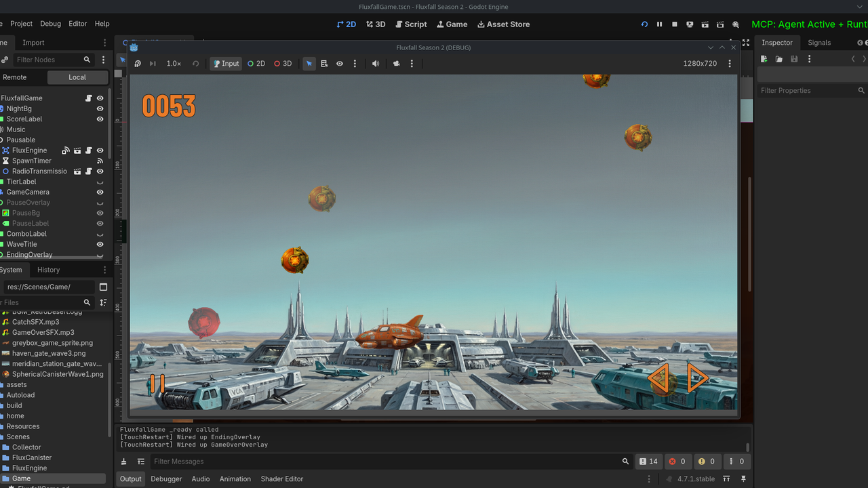
Task: Open the Movie Maker mode icon
Action: point(736,24)
